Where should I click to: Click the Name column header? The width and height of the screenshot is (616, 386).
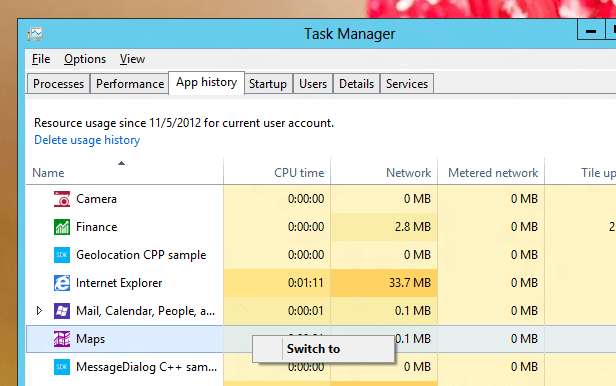125,172
